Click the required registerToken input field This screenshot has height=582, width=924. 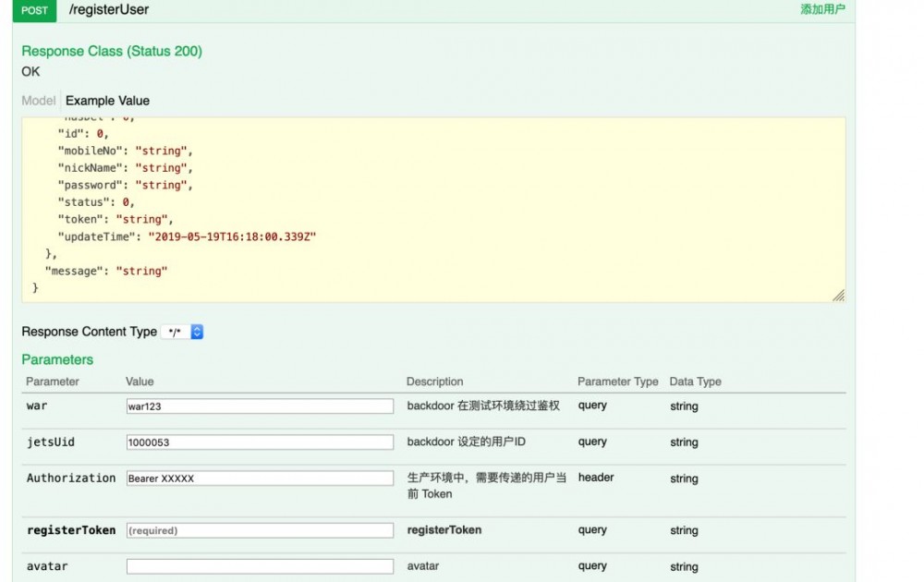click(x=260, y=530)
